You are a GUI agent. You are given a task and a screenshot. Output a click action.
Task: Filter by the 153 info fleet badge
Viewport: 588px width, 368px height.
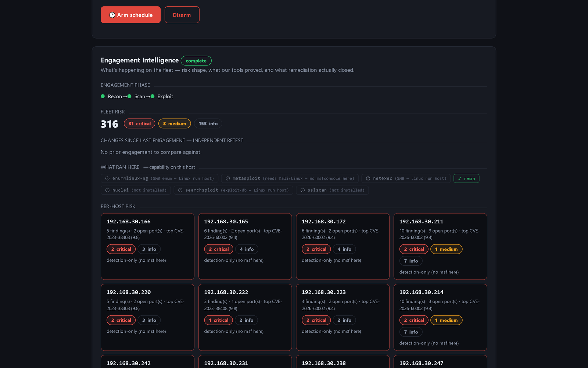pyautogui.click(x=208, y=124)
